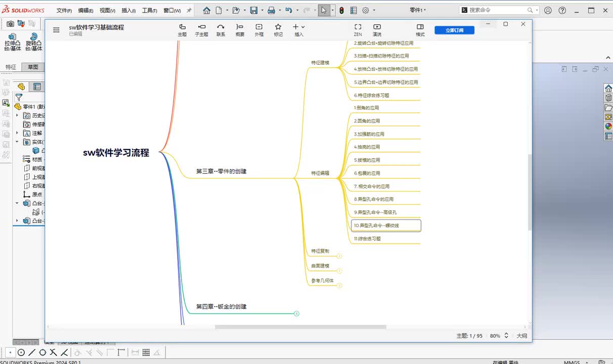Expand collapsed 特征复制 branch
Image resolution: width=613 pixels, height=364 pixels.
pos(339,256)
